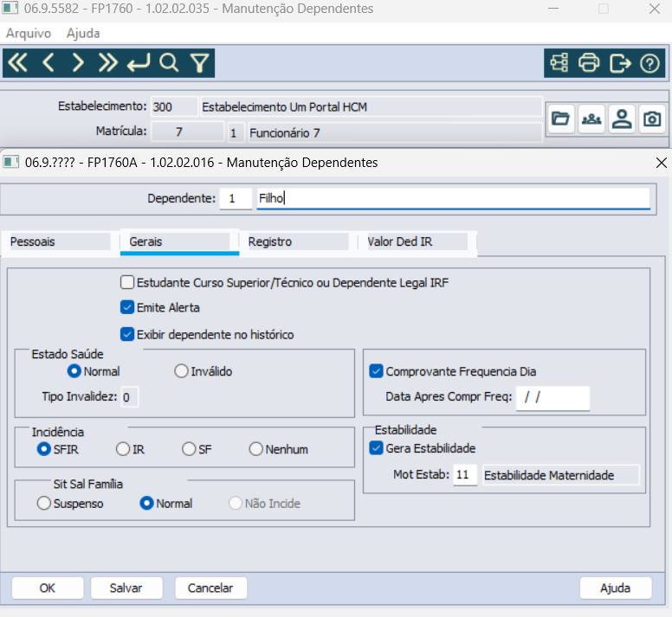Viewport: 672px width, 617px height.
Task: Click Data Apres Compr Freq date field
Action: click(552, 398)
